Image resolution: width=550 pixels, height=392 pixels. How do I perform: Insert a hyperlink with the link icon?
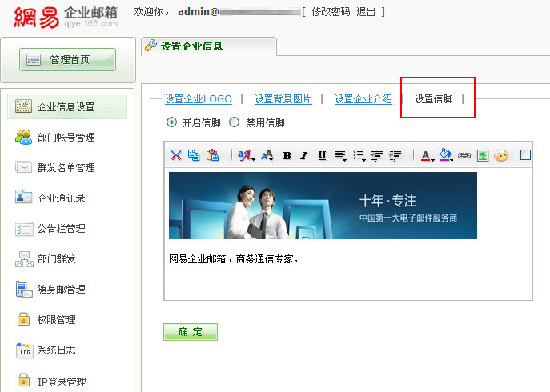coord(464,155)
